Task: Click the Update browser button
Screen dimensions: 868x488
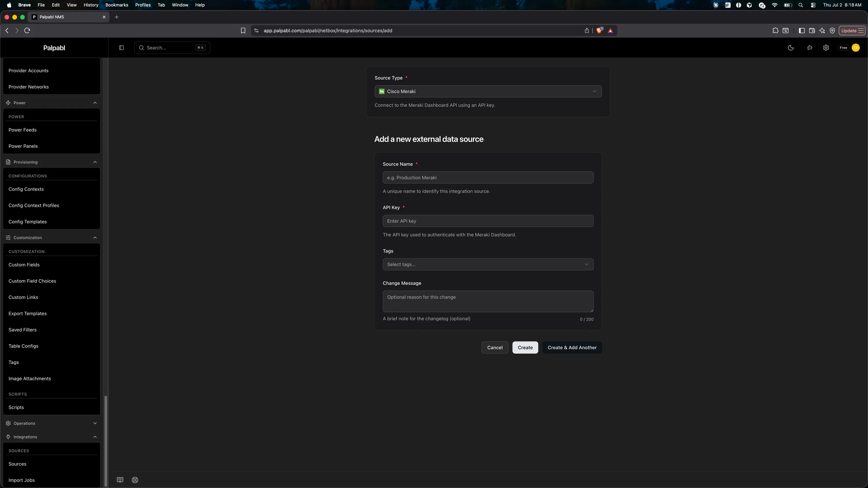Action: (x=852, y=31)
